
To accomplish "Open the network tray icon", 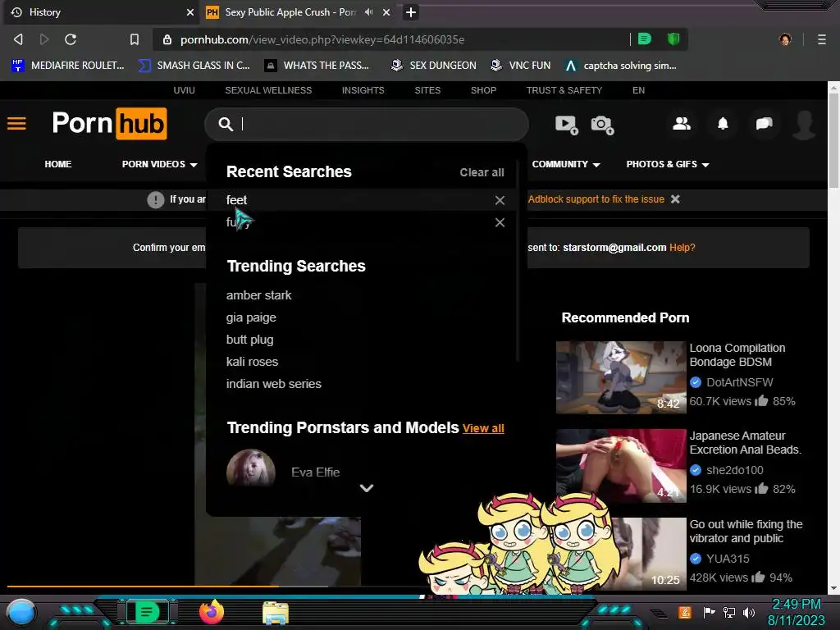I will click(728, 612).
